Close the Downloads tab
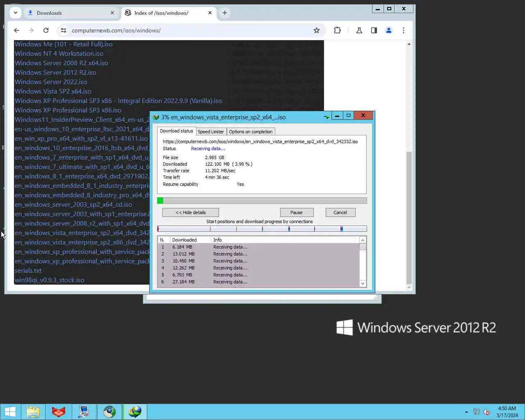The width and height of the screenshot is (525, 420). click(x=112, y=13)
